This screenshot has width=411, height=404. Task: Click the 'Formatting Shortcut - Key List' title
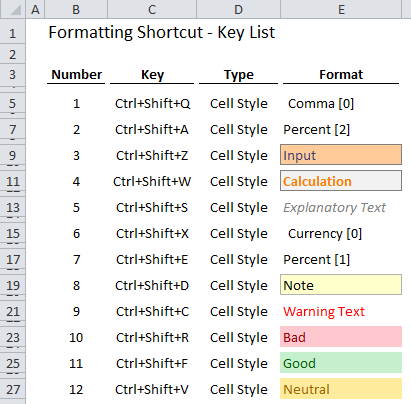coord(162,33)
